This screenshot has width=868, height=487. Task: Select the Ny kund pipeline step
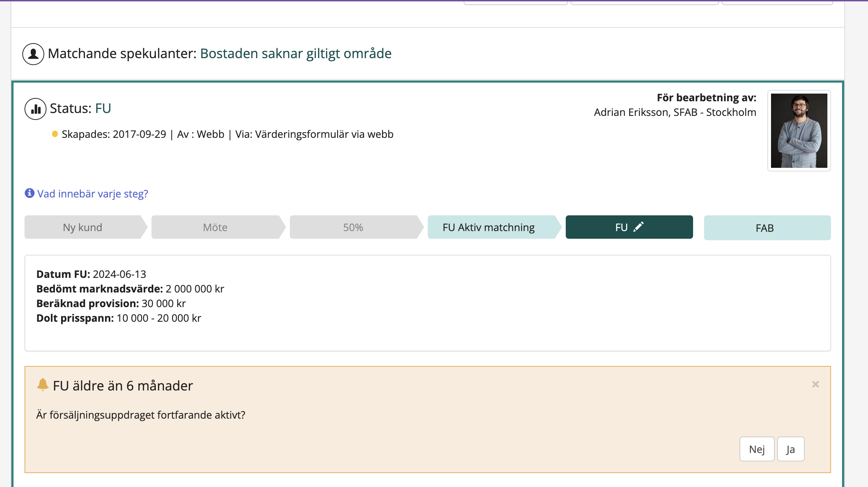tap(83, 227)
